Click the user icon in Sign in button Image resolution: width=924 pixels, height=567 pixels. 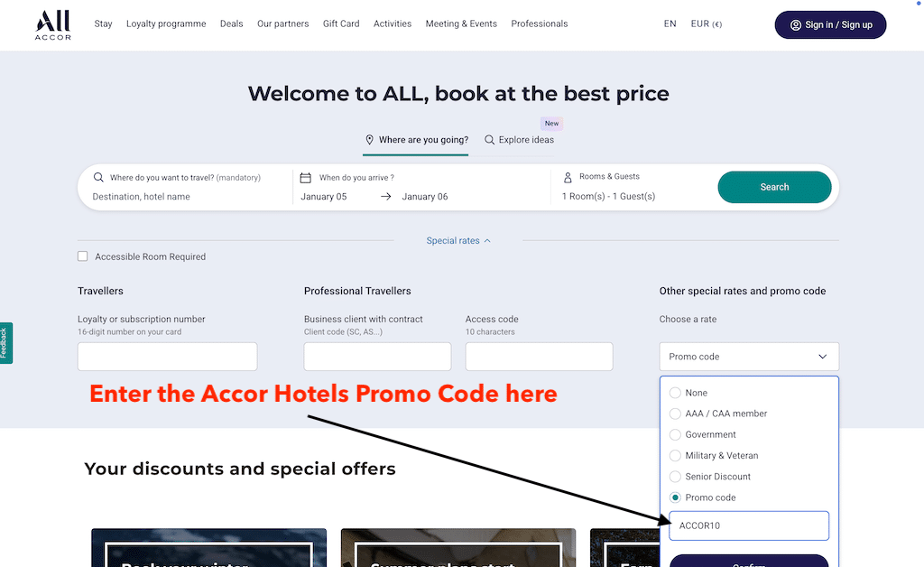(796, 24)
